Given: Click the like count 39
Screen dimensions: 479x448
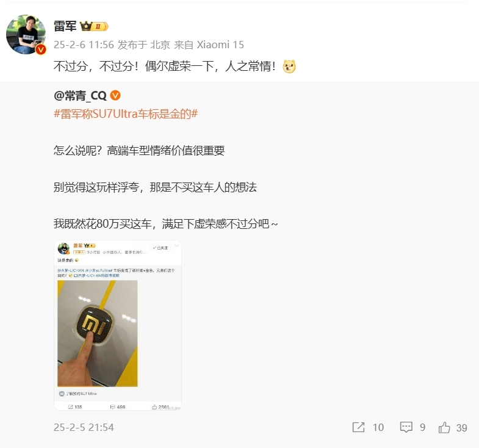Looking at the screenshot, I should (461, 427).
